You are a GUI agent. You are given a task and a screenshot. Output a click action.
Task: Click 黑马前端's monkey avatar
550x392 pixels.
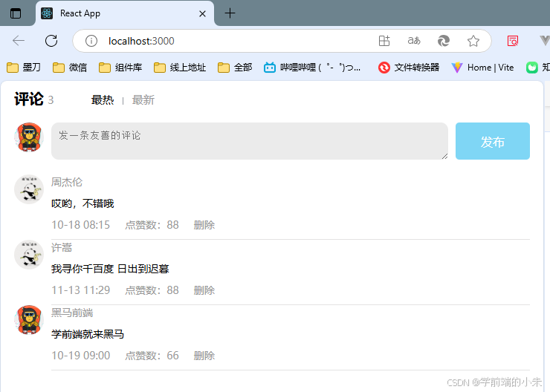29,320
